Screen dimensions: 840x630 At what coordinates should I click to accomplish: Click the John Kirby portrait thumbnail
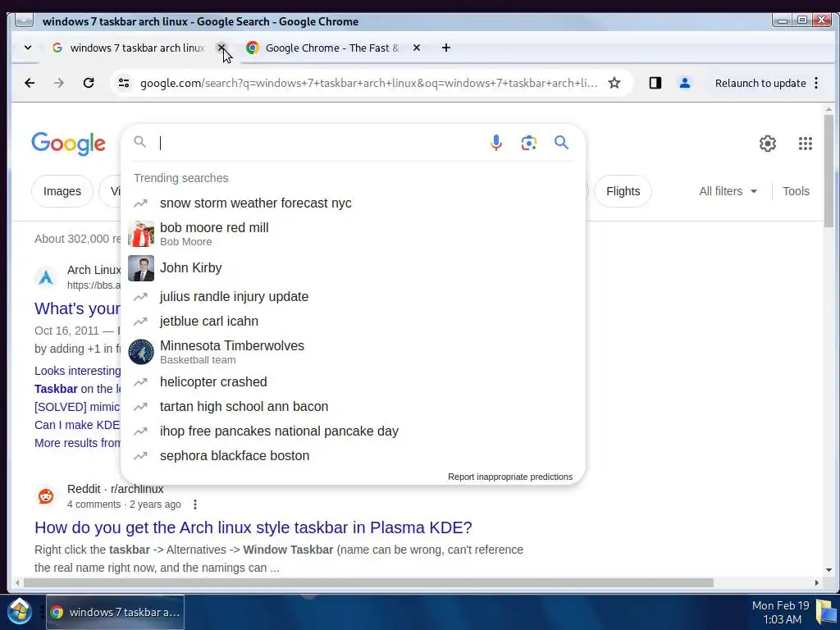[x=141, y=268]
